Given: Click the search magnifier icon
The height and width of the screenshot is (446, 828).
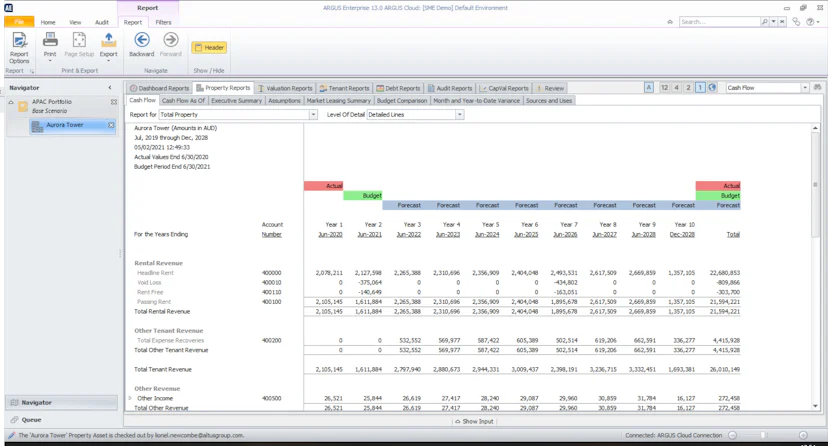Looking at the screenshot, I should (765, 22).
